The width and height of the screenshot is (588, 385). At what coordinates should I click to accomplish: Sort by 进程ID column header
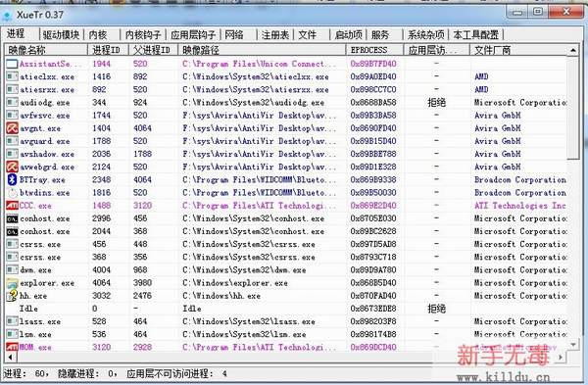(x=109, y=50)
